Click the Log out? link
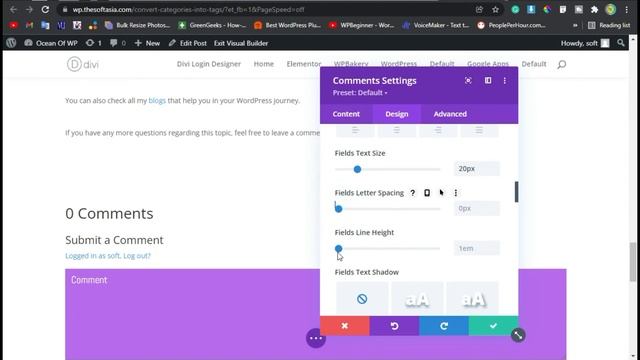This screenshot has width=640, height=360. coord(137,256)
